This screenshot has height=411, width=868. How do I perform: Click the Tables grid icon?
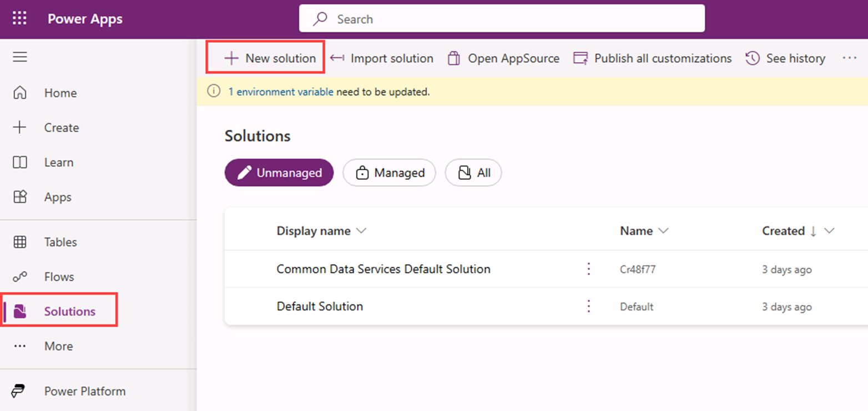pyautogui.click(x=20, y=242)
